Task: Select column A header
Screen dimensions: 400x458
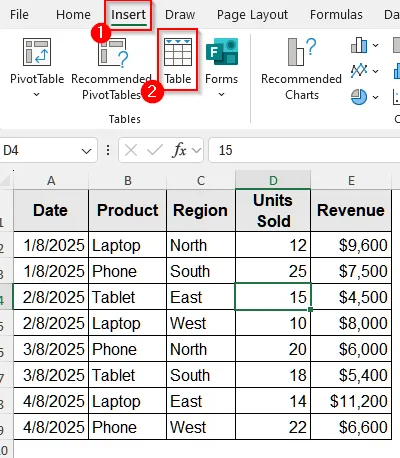Action: (x=51, y=180)
